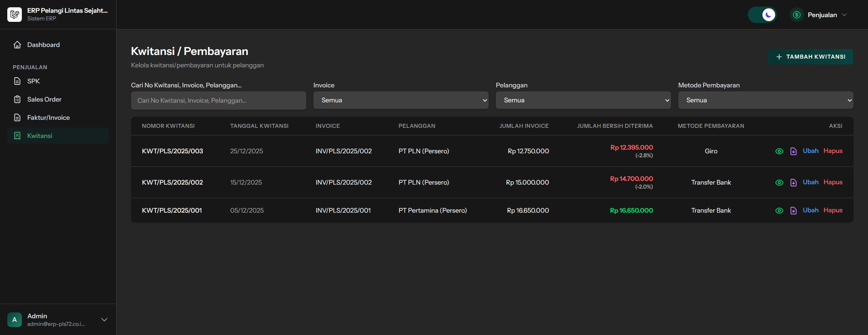Go to Faktur/Invoice menu item
This screenshot has width=868, height=335.
tap(48, 118)
